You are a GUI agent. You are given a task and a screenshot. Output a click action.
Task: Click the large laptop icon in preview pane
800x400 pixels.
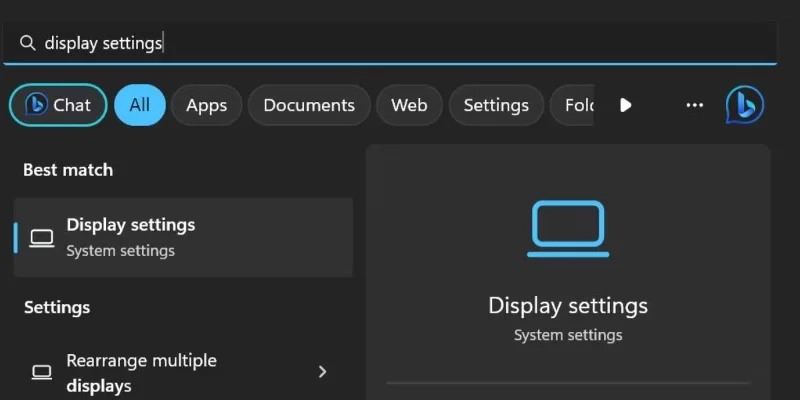point(568,229)
